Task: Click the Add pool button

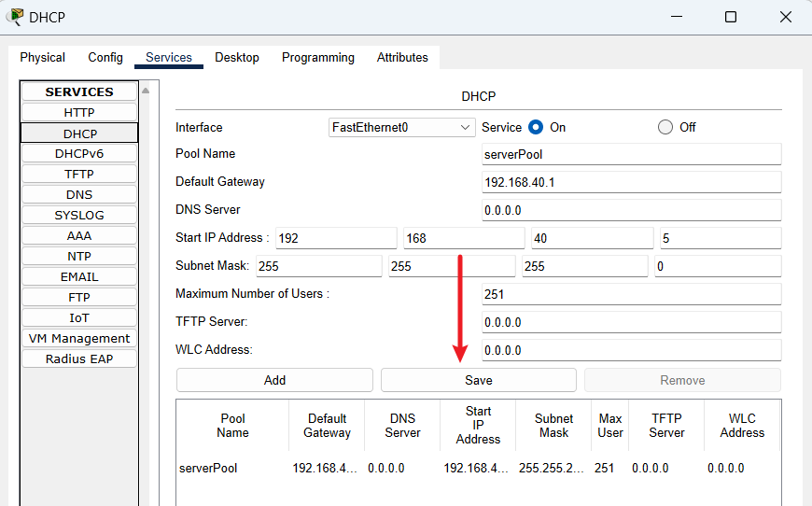Action: tap(274, 380)
